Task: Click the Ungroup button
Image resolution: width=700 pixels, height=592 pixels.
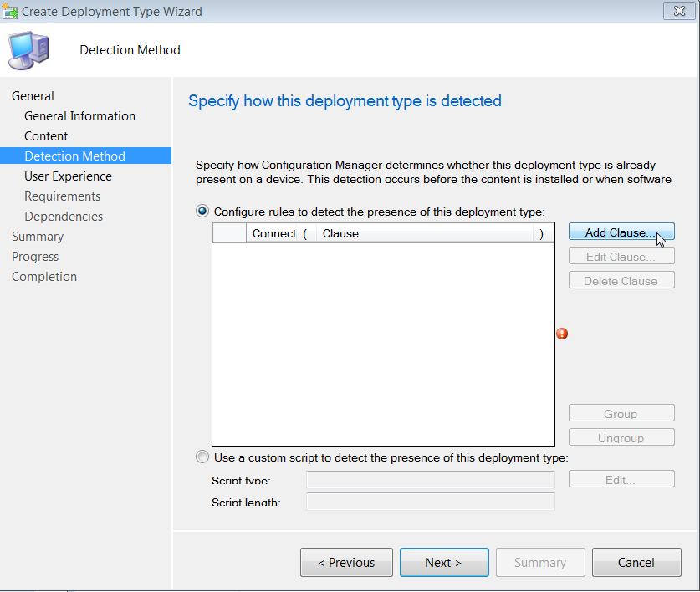Action: point(621,436)
